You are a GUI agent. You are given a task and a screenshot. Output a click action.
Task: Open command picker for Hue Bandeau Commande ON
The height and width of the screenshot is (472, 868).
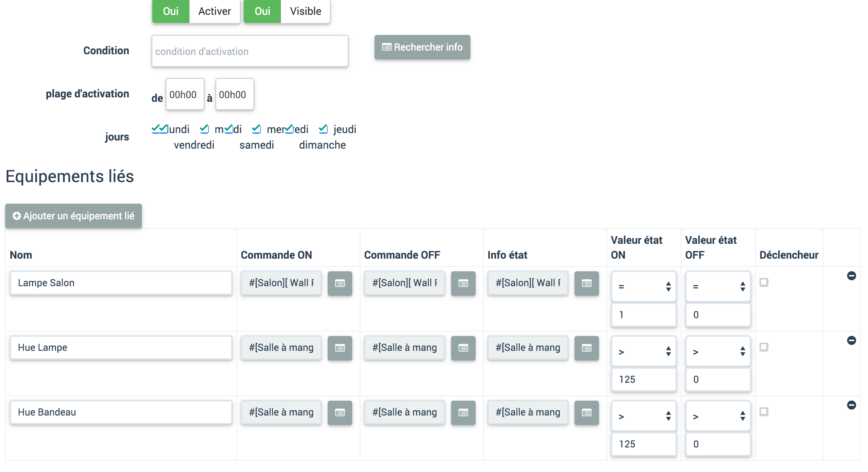[340, 413]
